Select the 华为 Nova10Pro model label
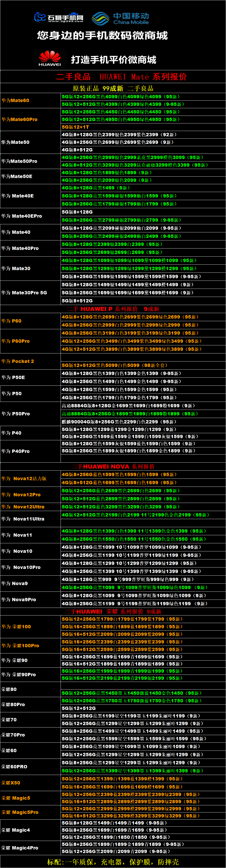This screenshot has width=226, height=868. pyautogui.click(x=21, y=568)
